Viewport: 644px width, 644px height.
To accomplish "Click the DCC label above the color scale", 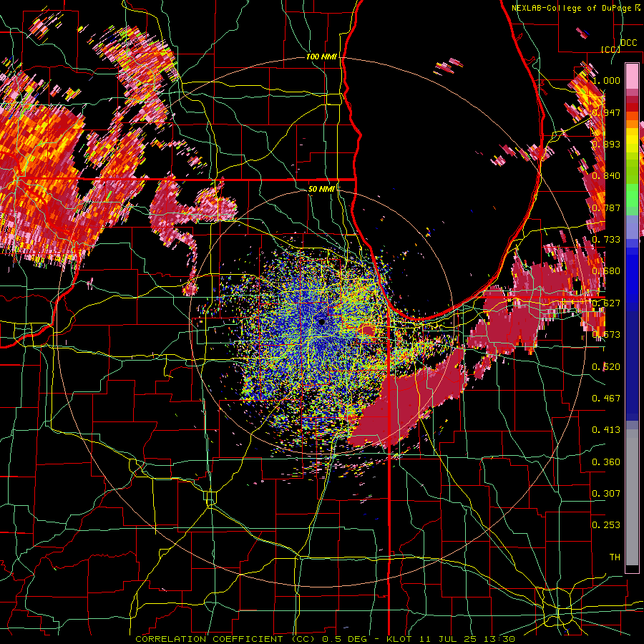I will pyautogui.click(x=628, y=43).
